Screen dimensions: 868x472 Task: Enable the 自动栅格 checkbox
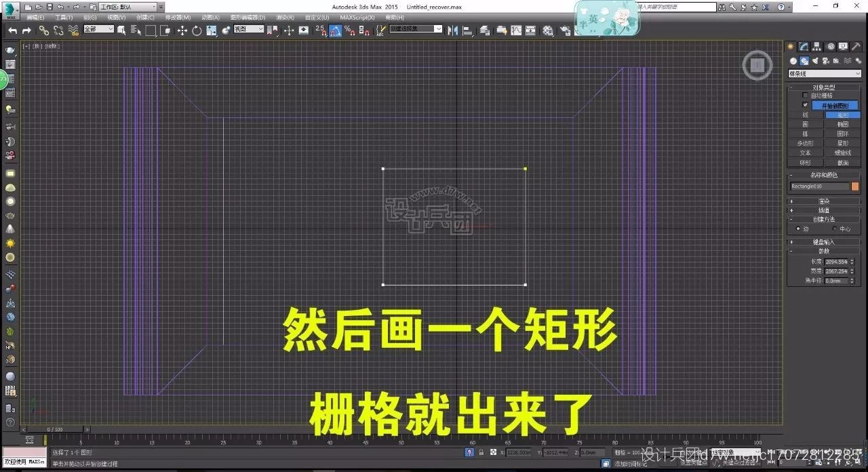point(805,95)
